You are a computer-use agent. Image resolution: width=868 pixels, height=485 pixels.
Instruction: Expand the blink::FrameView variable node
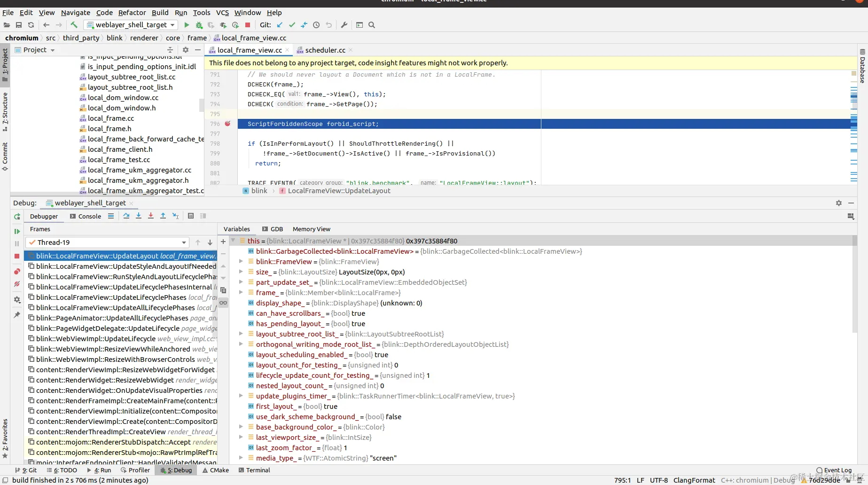coord(241,261)
